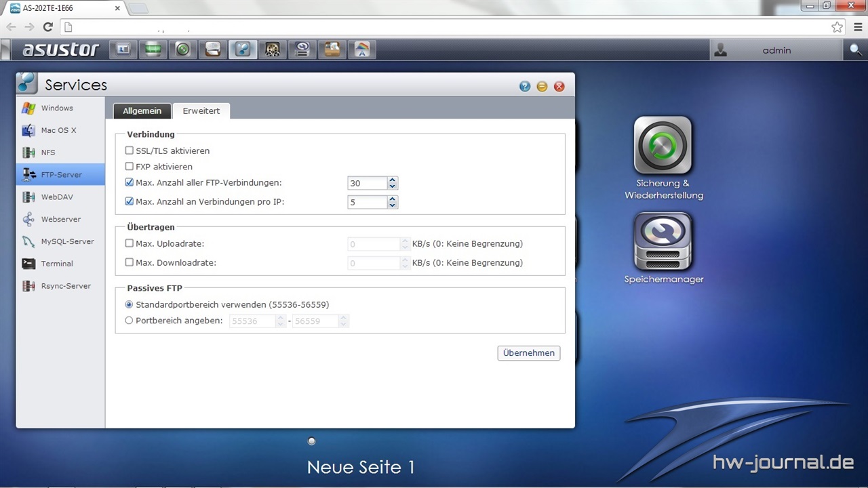Image resolution: width=868 pixels, height=488 pixels.
Task: Adjust max FTP connections stepper arrows
Action: 393,183
